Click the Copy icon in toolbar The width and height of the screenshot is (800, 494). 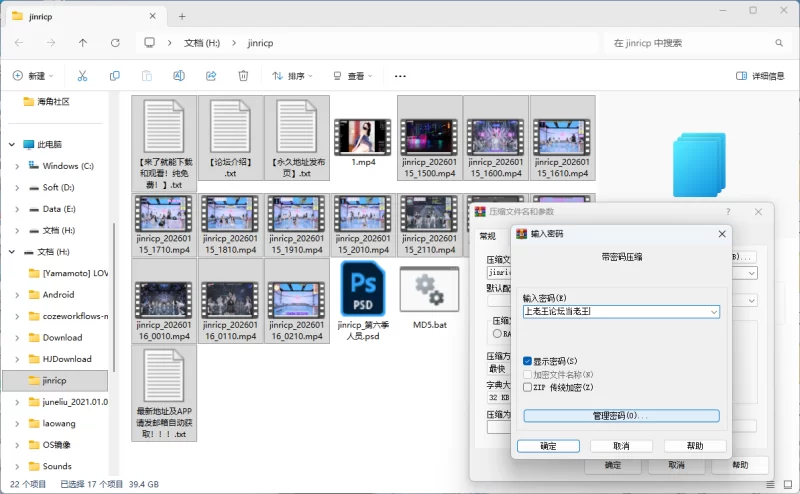click(x=115, y=76)
